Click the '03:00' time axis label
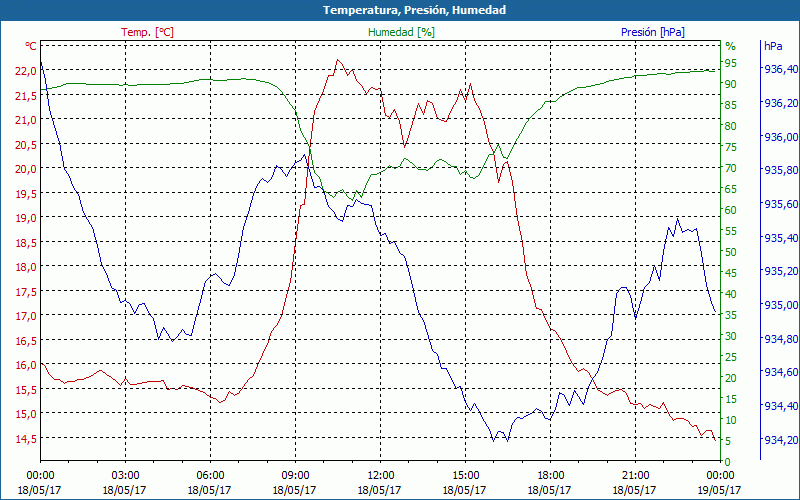 [x=126, y=476]
